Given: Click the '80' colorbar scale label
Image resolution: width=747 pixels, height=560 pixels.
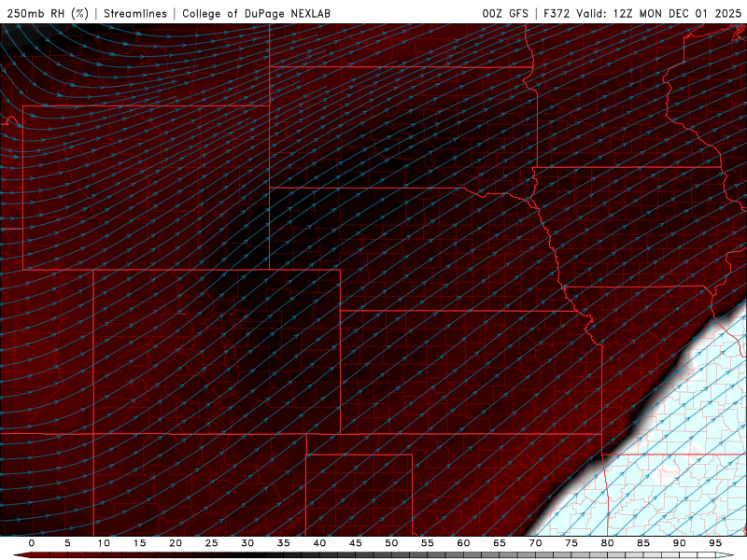Looking at the screenshot, I should [607, 543].
